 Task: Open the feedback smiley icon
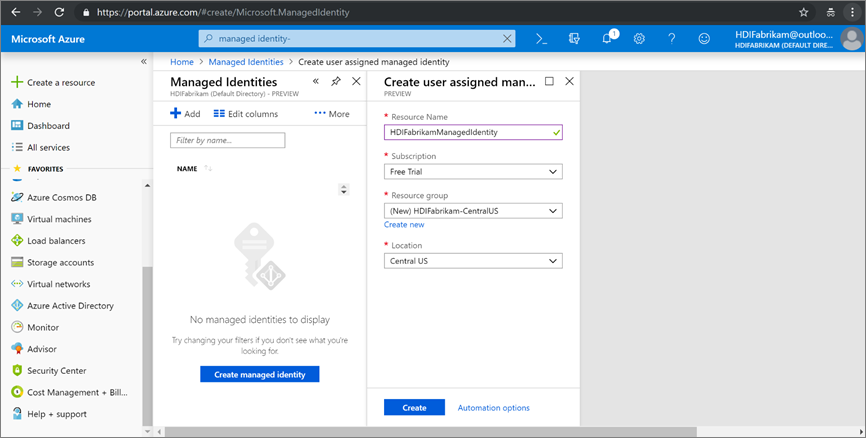click(704, 39)
